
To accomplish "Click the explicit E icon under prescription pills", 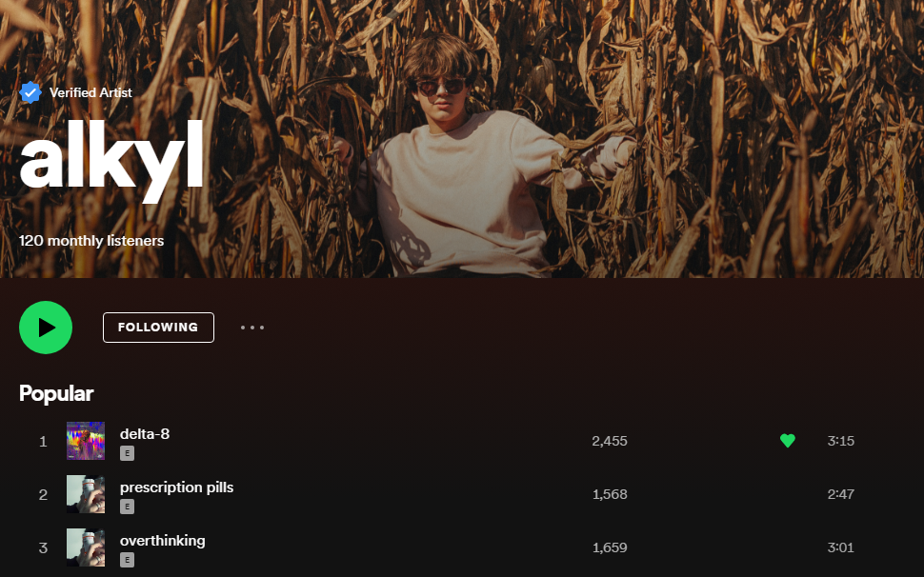I will point(128,507).
